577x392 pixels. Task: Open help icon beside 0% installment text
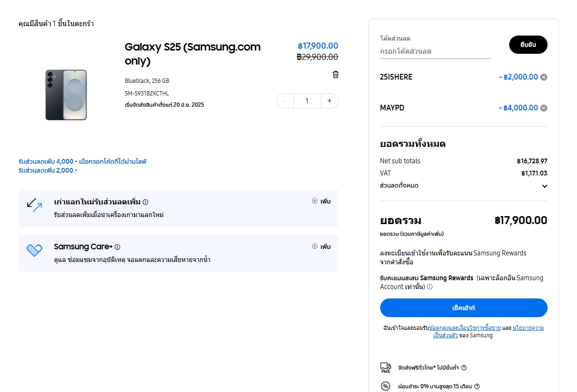coord(477,386)
